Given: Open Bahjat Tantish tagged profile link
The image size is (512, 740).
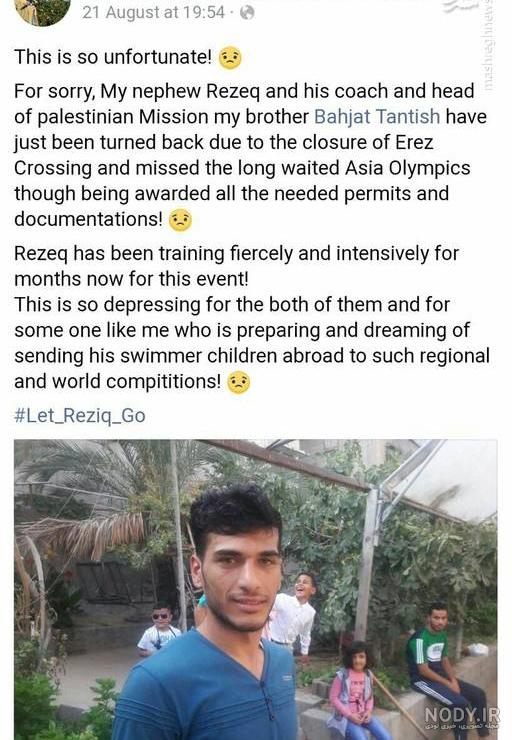Looking at the screenshot, I should coord(377,117).
